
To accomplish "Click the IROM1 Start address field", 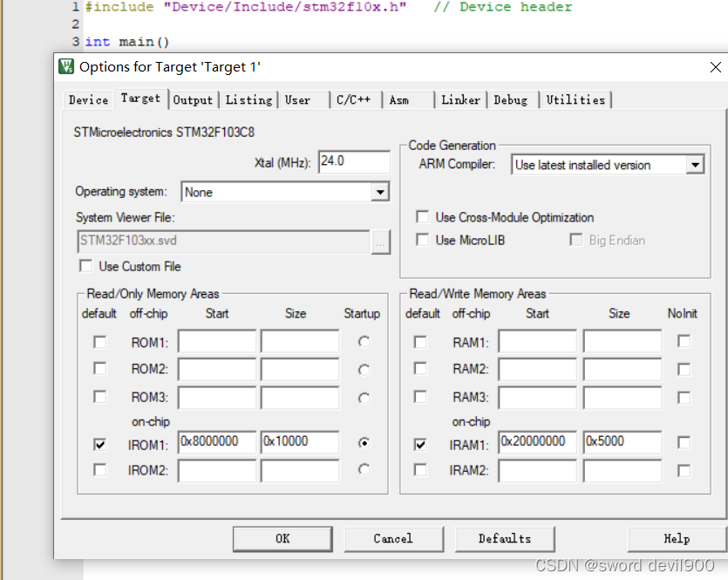I will pos(215,442).
